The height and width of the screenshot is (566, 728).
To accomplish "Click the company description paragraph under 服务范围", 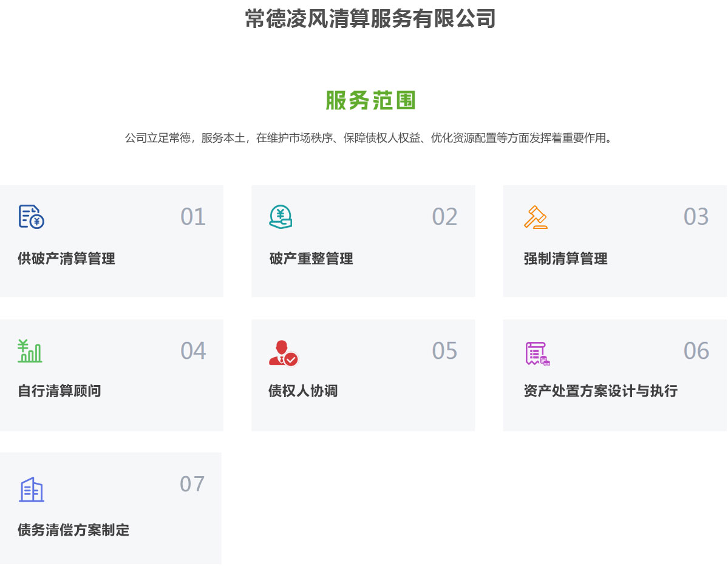I will coord(370,138).
